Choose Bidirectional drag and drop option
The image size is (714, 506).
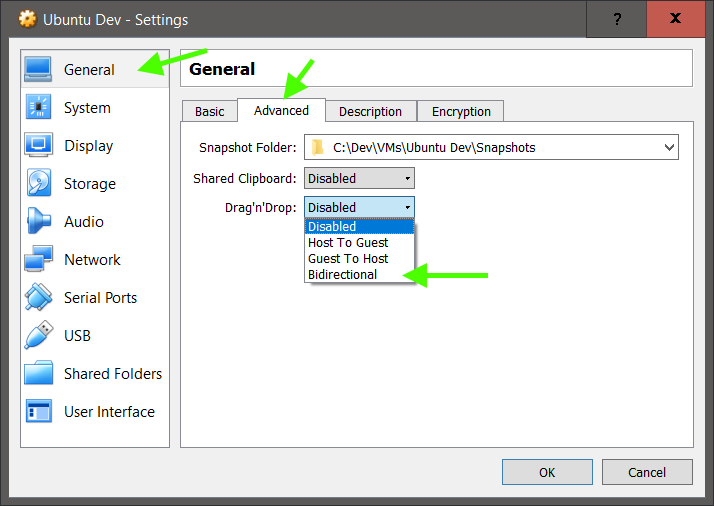(359, 274)
